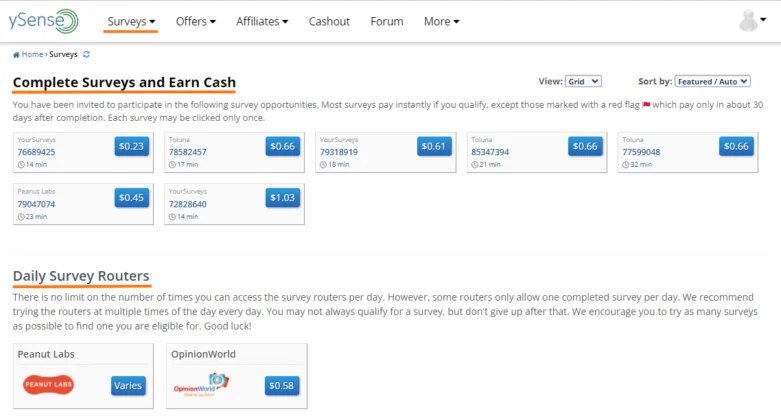Open the View Grid selector
The image size is (781, 418).
tap(583, 81)
